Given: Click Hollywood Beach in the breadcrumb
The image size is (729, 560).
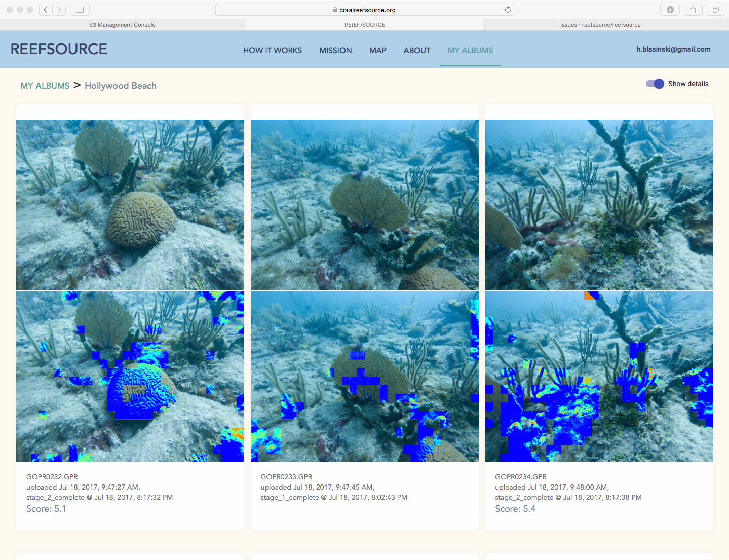Looking at the screenshot, I should coord(121,86).
